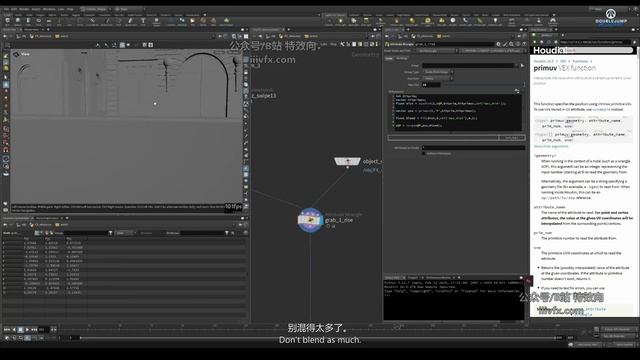
Task: Select the object_merge node in network
Action: click(347, 162)
